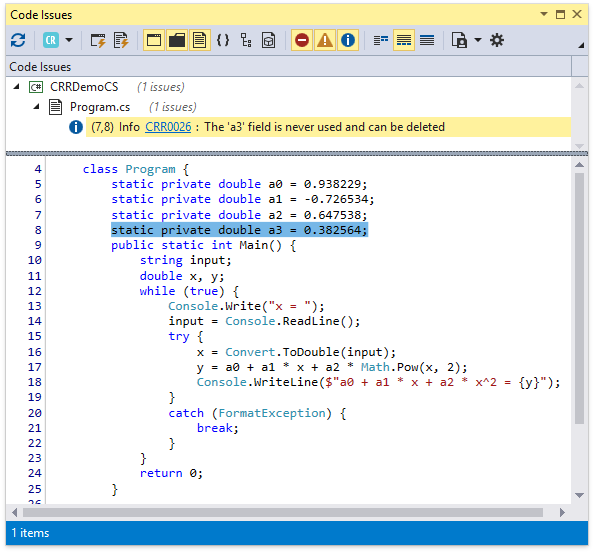This screenshot has height=553, width=594.
Task: Collapse the Program.cs file node
Action: pos(36,107)
